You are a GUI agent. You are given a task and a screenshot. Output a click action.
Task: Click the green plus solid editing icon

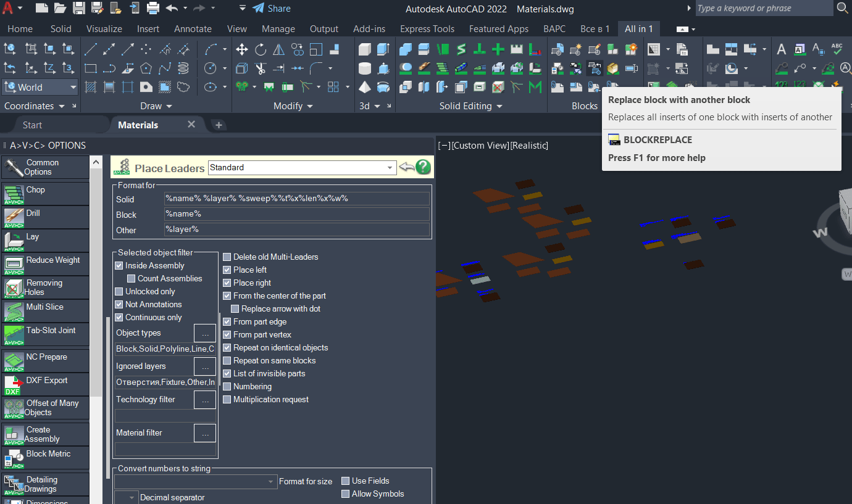point(498,49)
